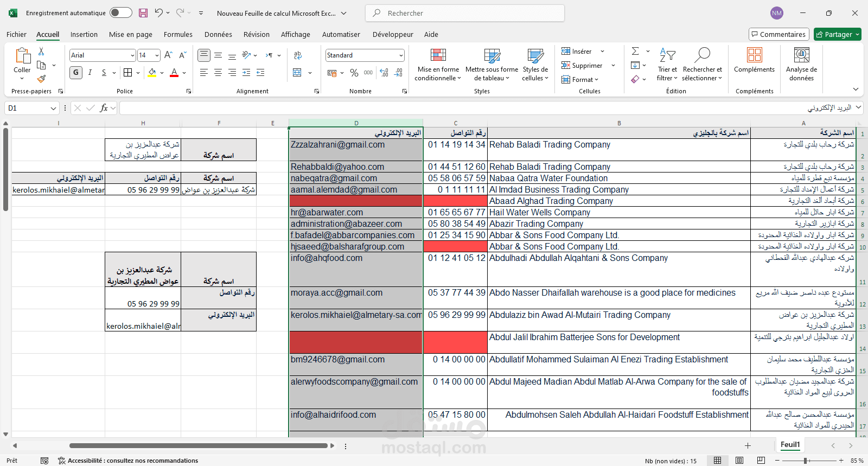868x466 pixels.
Task: Toggle align text left
Action: 204,72
